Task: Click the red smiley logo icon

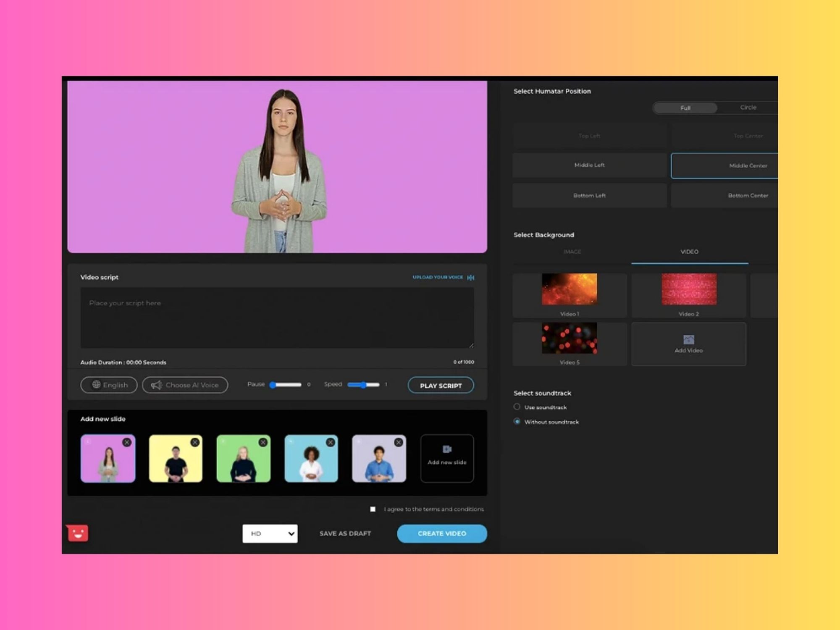Action: point(78,533)
